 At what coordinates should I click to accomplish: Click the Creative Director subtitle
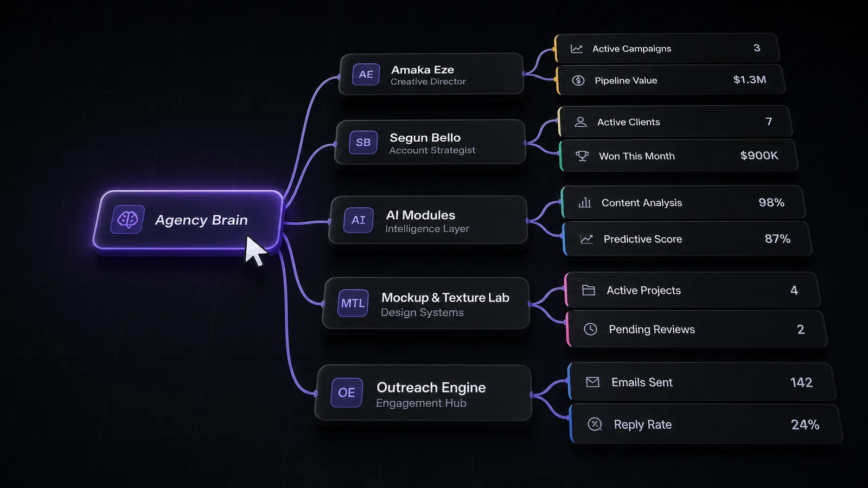pyautogui.click(x=428, y=81)
